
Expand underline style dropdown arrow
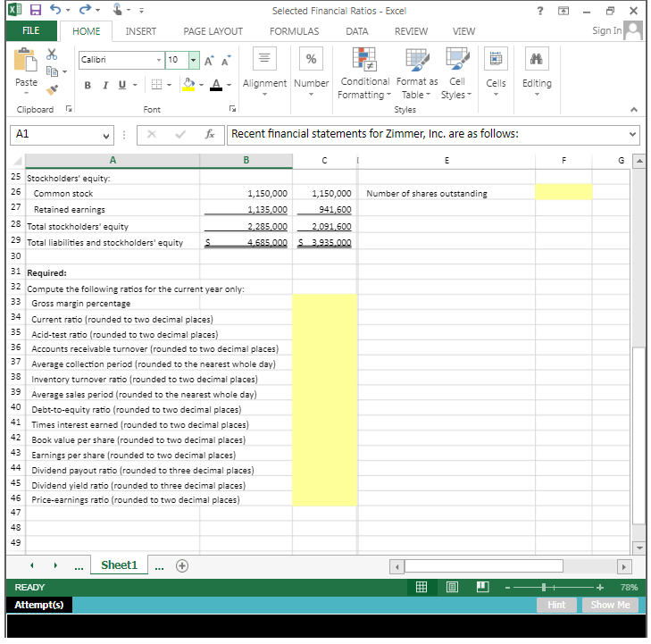pos(135,85)
